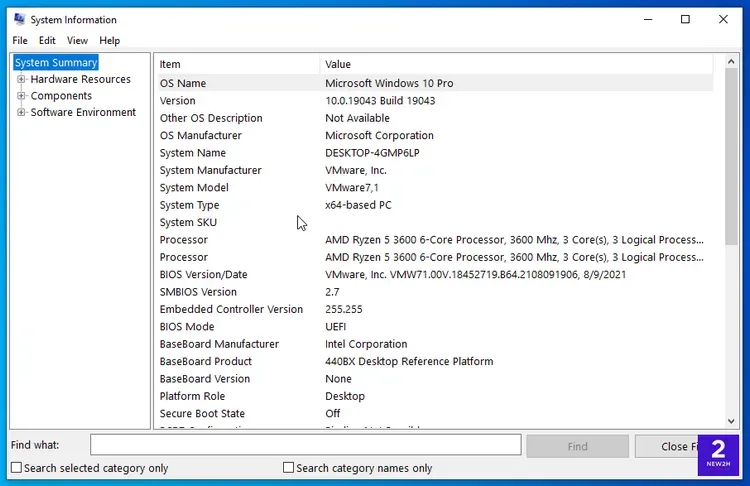Click the value Microsoft Corporation
This screenshot has width=750, height=486.
[379, 135]
